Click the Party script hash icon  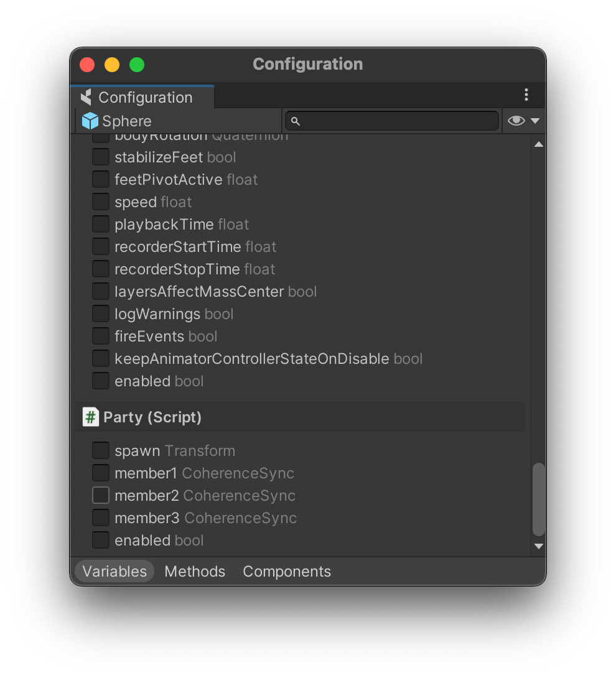click(x=91, y=417)
